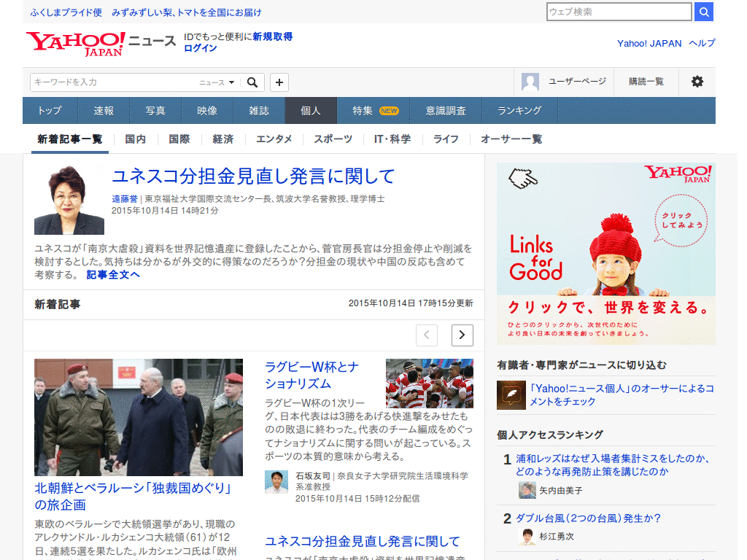The image size is (747, 560).
Task: Go to previous articles with left chevron
Action: (426, 335)
